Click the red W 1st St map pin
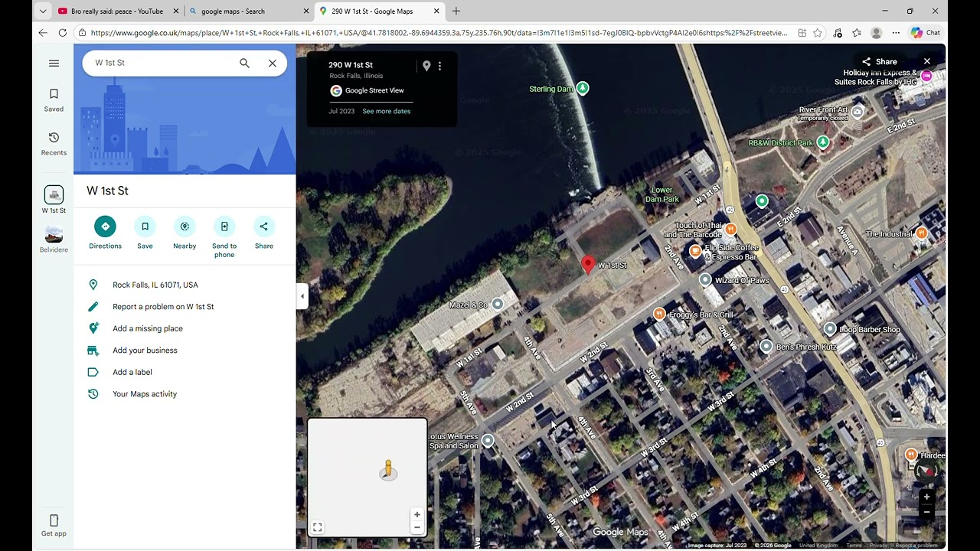 [x=588, y=265]
